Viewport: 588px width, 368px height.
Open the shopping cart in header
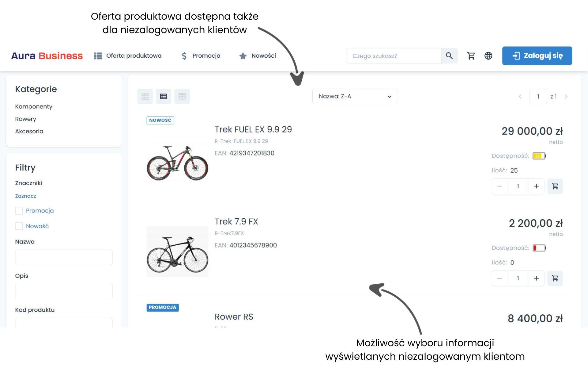471,56
